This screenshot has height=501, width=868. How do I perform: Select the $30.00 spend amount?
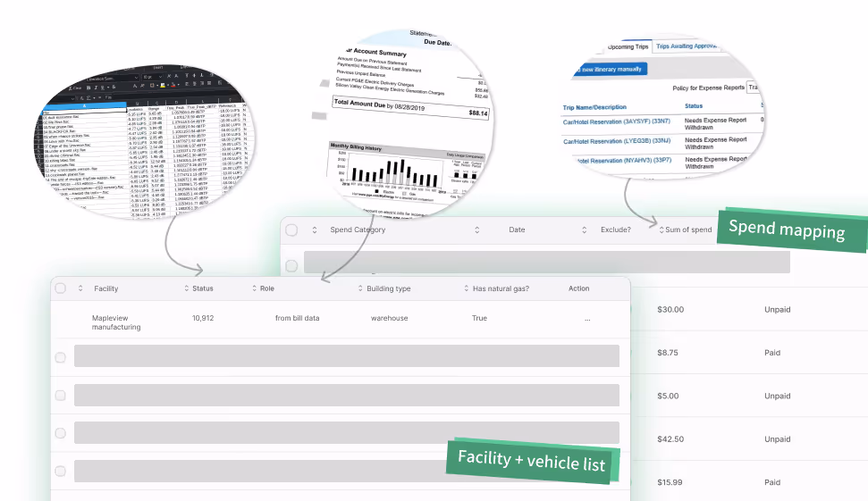click(670, 310)
